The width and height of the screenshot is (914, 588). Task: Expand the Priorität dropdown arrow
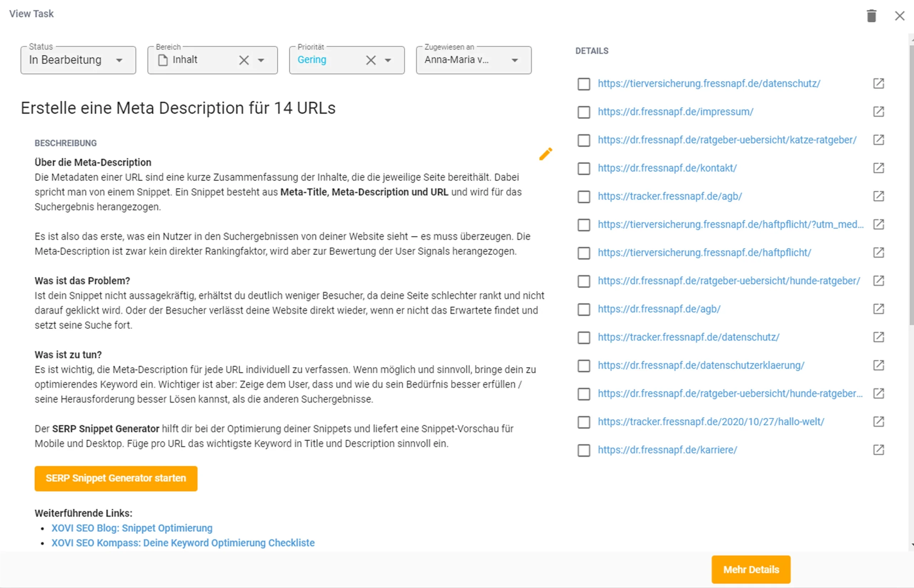tap(388, 60)
